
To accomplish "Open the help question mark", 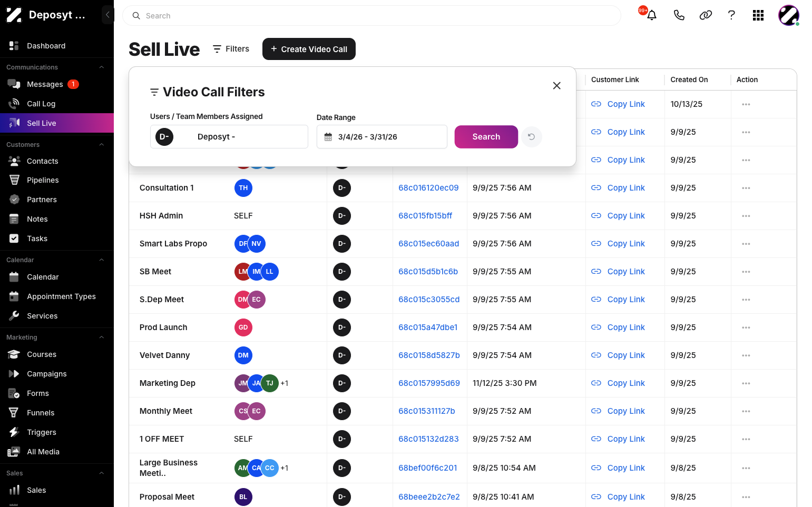I will coord(731,15).
